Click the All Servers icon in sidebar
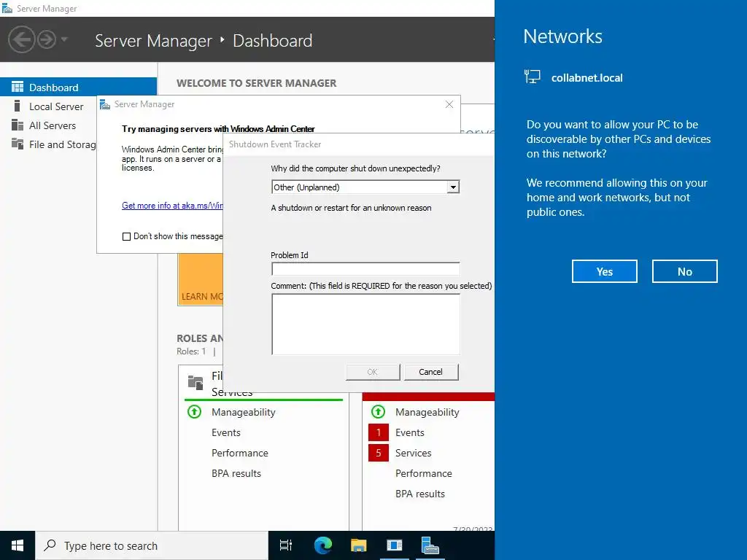747x560 pixels. pyautogui.click(x=18, y=125)
